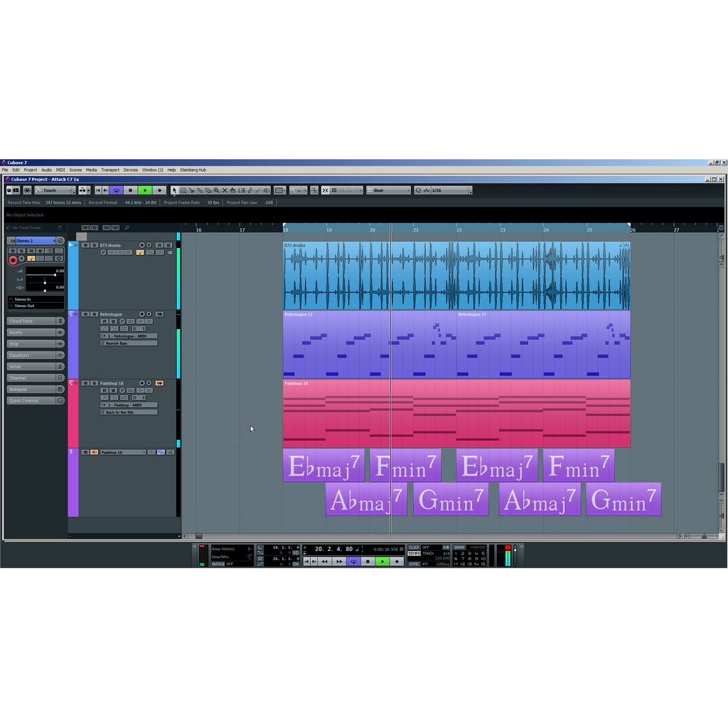Screen dimensions: 728x728
Task: Pick the Object Selection arrow tool
Action: pos(175,191)
